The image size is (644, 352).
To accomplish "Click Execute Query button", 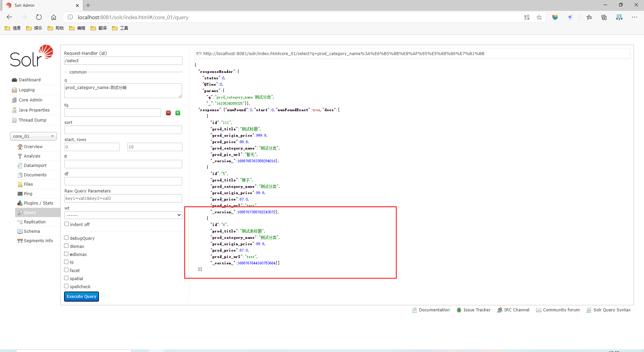I will click(82, 297).
